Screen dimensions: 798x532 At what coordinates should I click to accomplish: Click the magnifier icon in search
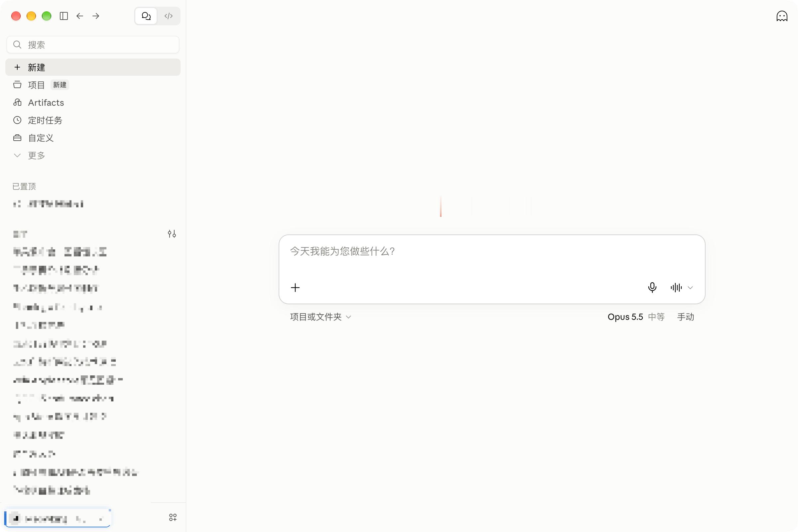click(x=17, y=45)
